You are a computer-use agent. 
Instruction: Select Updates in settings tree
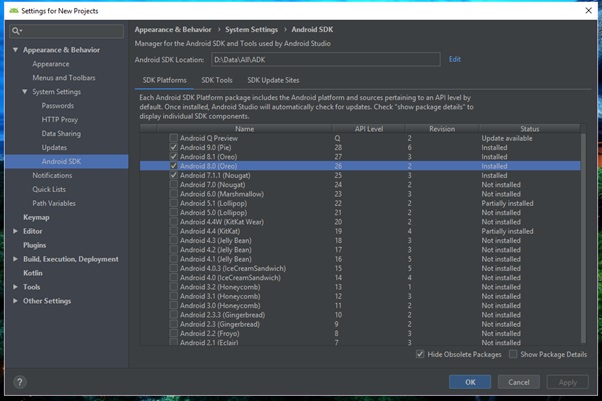[x=54, y=147]
